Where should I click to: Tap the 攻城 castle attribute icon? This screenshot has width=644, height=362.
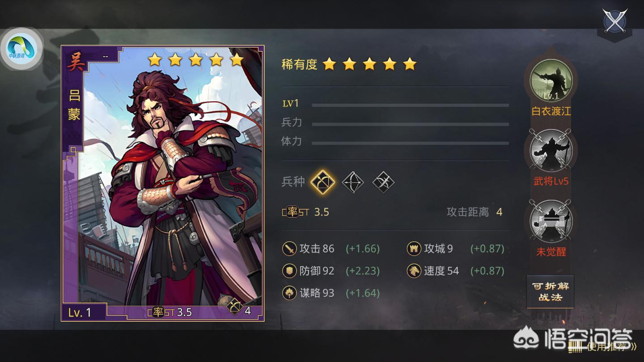click(414, 248)
